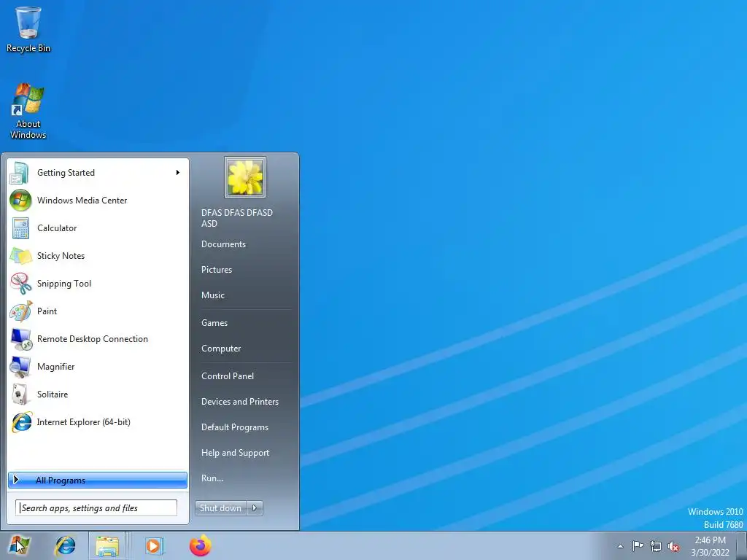The width and height of the screenshot is (747, 560).
Task: Open Solitaire from its cards icon
Action: click(x=20, y=394)
